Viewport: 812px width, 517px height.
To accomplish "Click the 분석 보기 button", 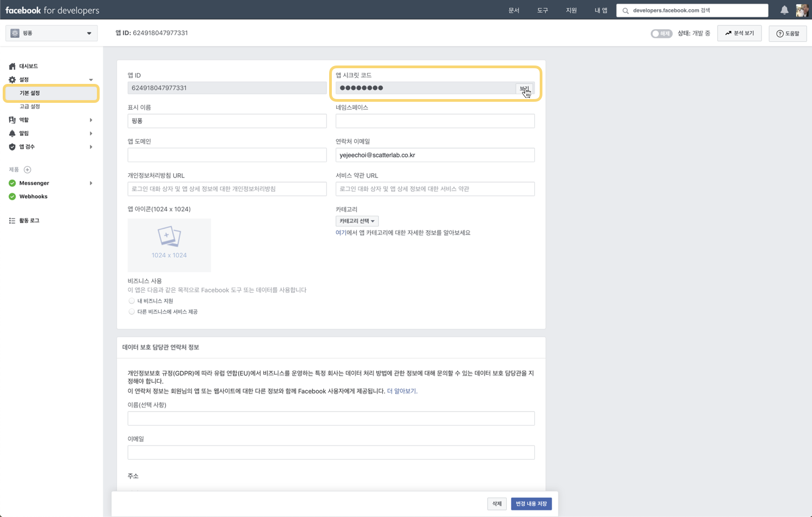I will coord(739,33).
